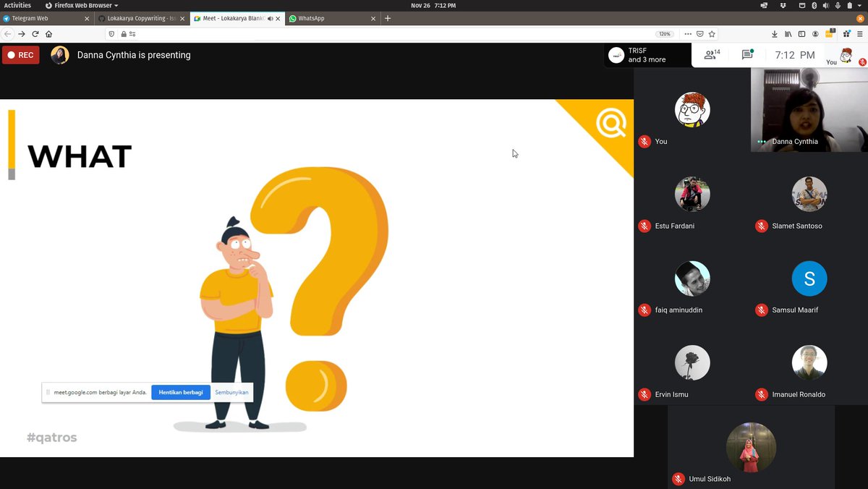868x489 pixels.
Task: Select Slamet Santoso's participant tile
Action: tap(809, 195)
